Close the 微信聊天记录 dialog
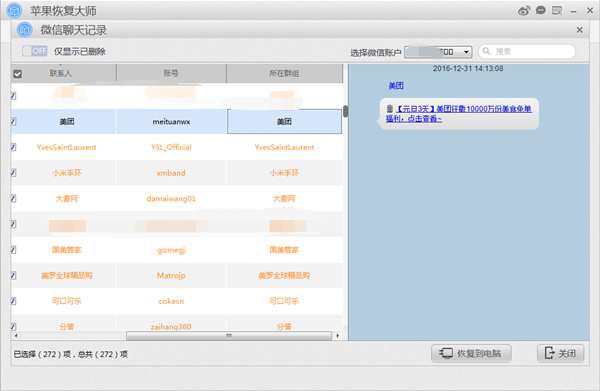Image resolution: width=600 pixels, height=391 pixels. click(x=579, y=30)
